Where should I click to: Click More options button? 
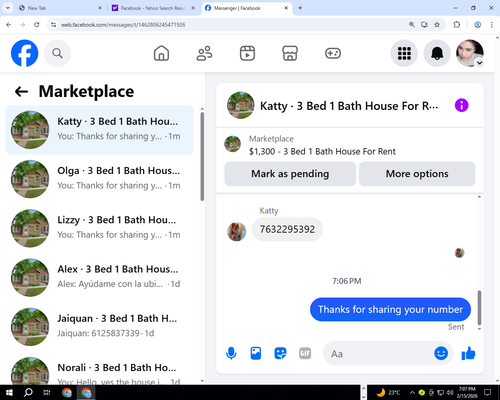[417, 174]
